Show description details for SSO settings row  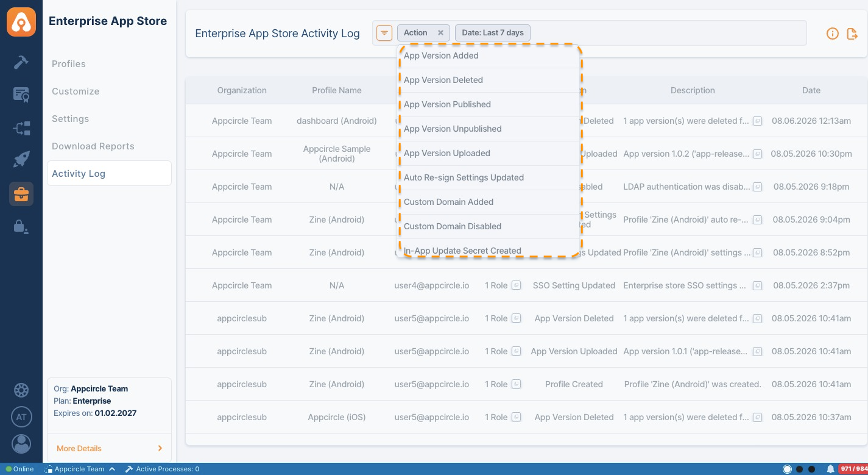pos(757,285)
